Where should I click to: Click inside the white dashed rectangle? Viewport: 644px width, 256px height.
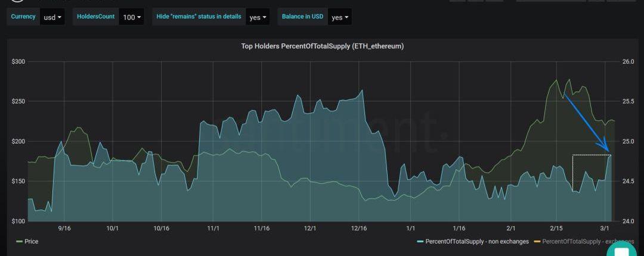point(591,173)
